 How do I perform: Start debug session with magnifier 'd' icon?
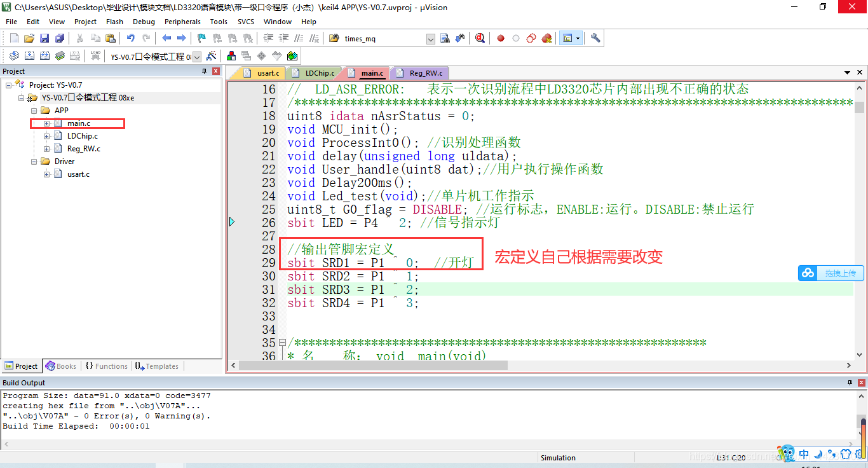point(480,38)
